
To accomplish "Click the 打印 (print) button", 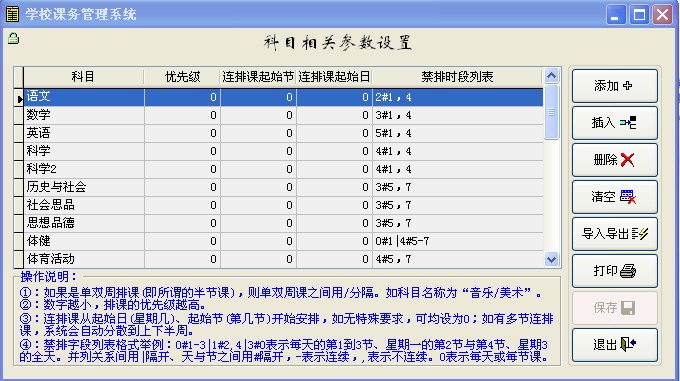I will [x=615, y=271].
